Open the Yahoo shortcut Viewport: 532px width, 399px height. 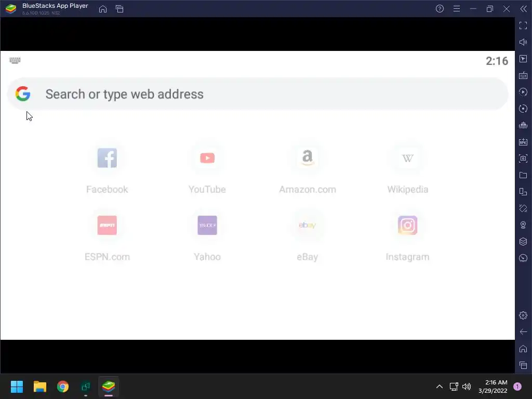point(207,225)
